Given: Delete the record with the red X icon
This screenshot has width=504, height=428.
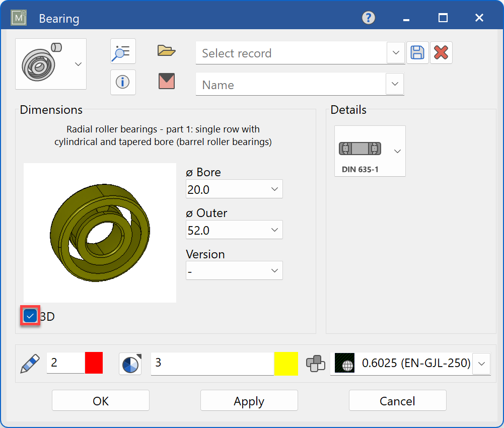Looking at the screenshot, I should click(441, 52).
